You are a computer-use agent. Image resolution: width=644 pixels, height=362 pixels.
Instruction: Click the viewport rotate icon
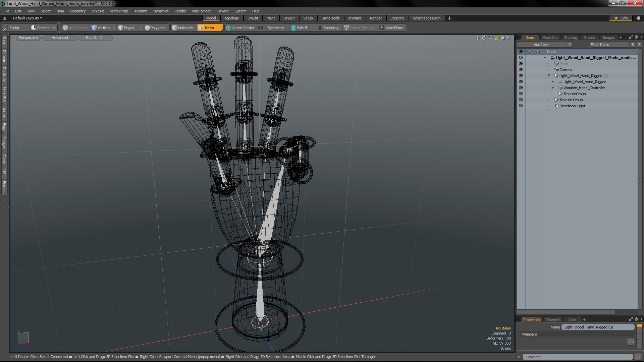click(484, 38)
